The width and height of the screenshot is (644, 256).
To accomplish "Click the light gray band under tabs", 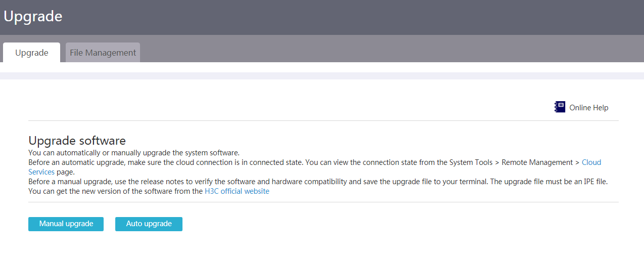I will pos(322,76).
